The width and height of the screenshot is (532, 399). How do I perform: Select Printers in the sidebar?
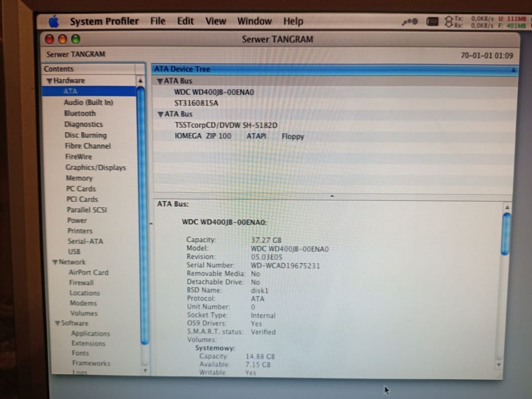click(80, 231)
